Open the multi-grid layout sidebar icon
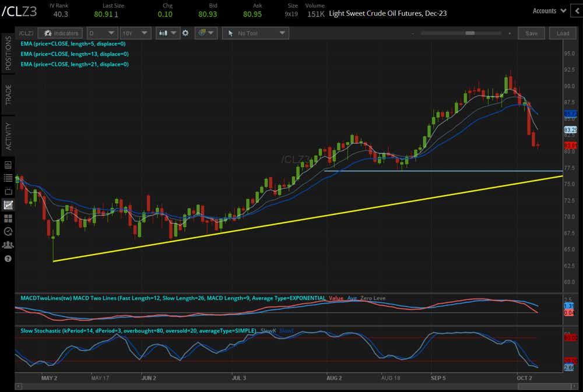This screenshot has height=392, width=583. (x=8, y=218)
